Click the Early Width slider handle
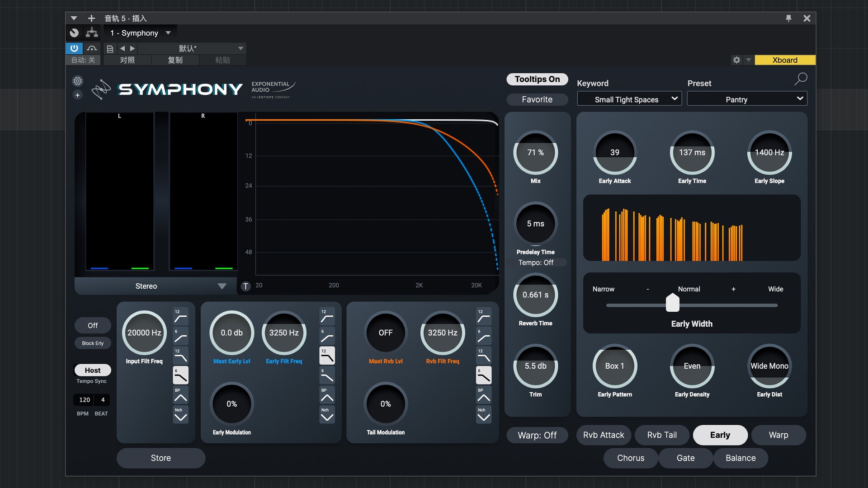868x488 pixels. pos(672,304)
